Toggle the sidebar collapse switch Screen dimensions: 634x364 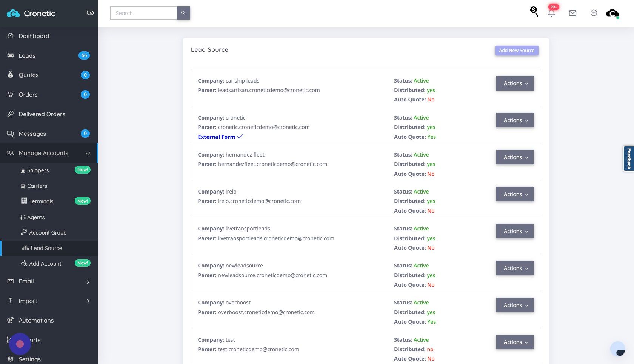click(90, 13)
